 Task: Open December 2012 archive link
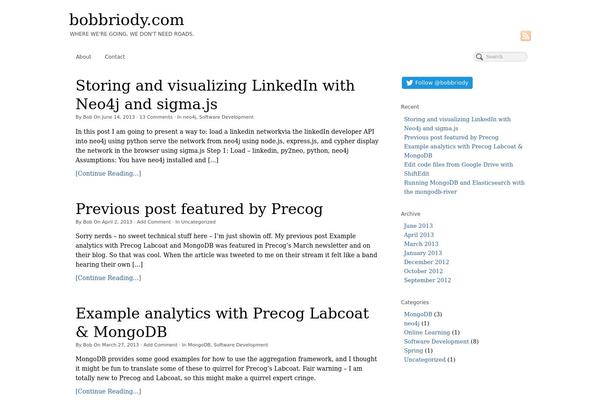[425, 262]
